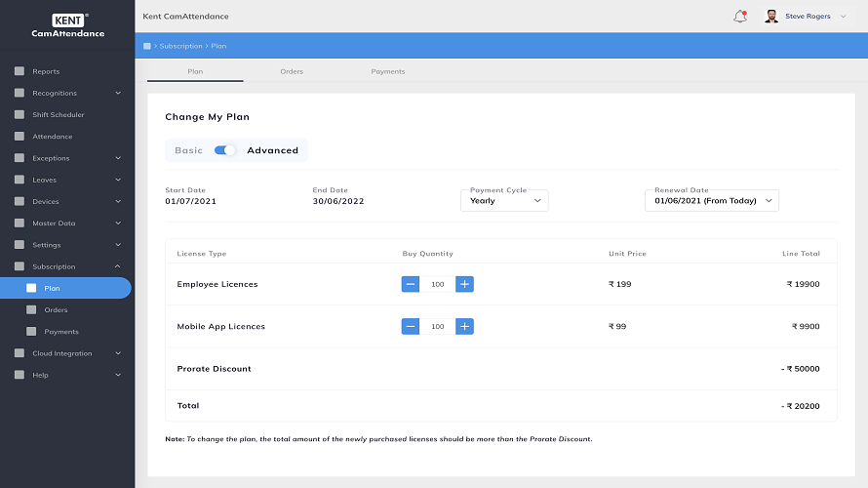This screenshot has height=488, width=868.
Task: Expand the Recognitions sidebar menu
Action: [118, 94]
